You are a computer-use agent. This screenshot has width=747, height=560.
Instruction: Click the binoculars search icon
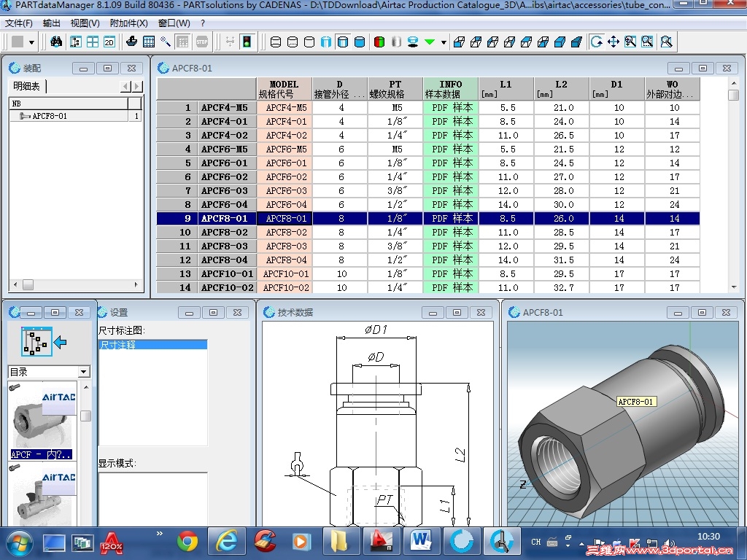(x=56, y=42)
